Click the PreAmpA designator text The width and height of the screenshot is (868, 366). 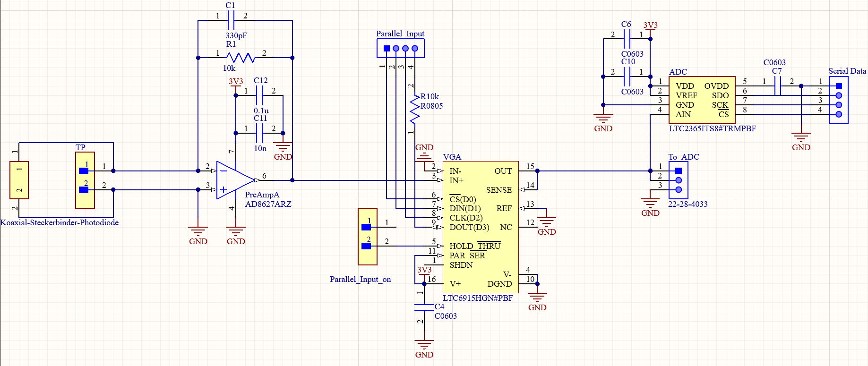262,195
